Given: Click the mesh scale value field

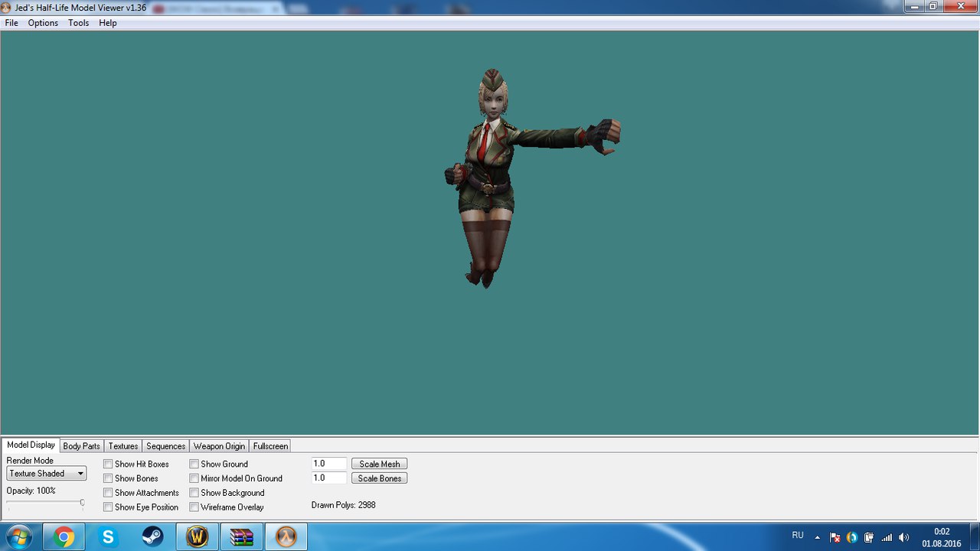Looking at the screenshot, I should (x=329, y=464).
